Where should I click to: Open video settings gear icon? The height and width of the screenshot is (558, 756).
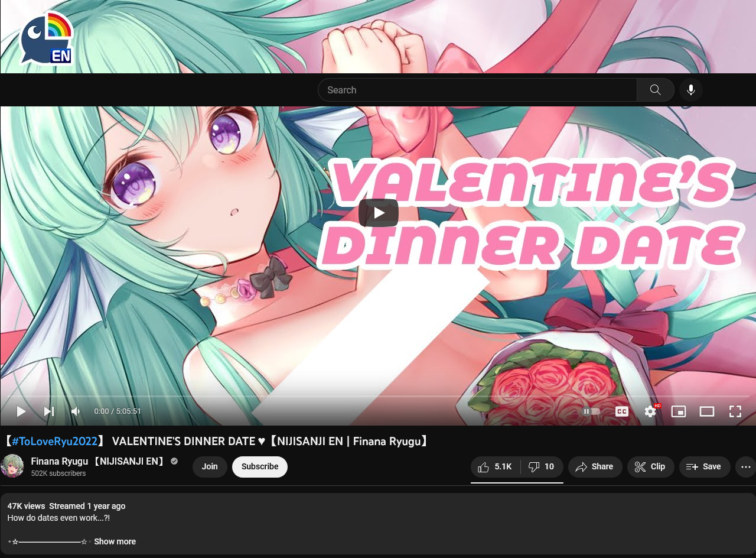coord(650,411)
